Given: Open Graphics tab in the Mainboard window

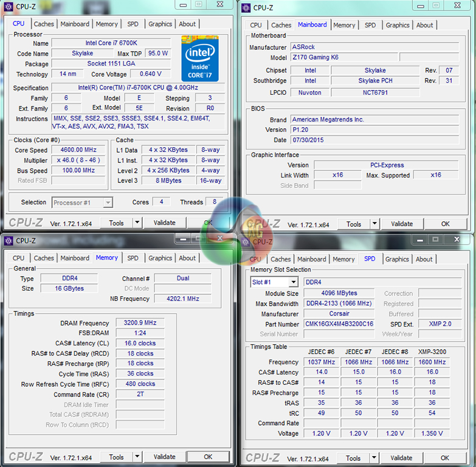Looking at the screenshot, I should click(x=398, y=25).
